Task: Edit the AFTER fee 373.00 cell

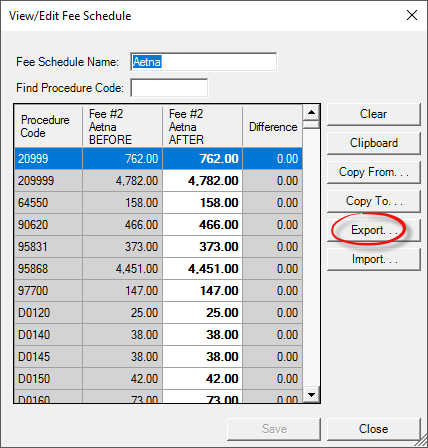Action: [x=203, y=247]
